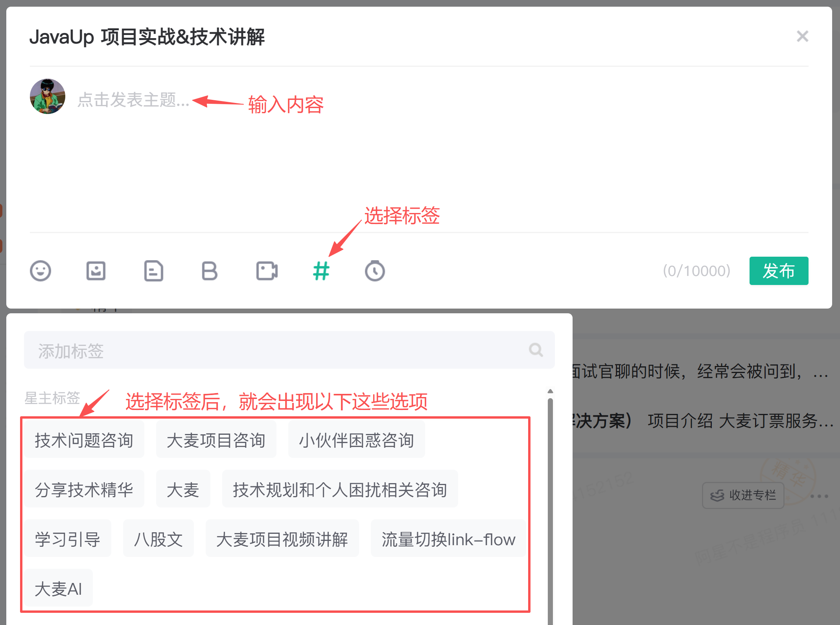Click the tag list scrollbar up arrow

(550, 391)
